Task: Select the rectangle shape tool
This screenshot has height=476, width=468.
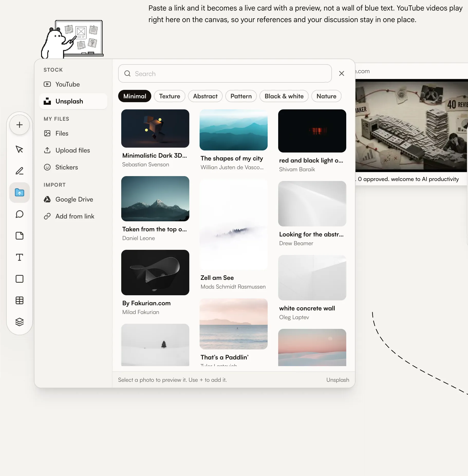Action: 20,279
